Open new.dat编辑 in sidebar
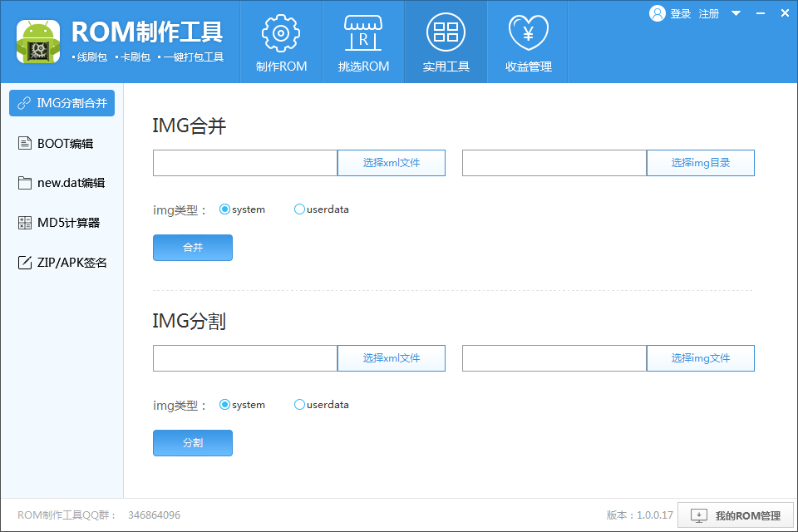Viewport: 798px width, 532px height. 62,183
